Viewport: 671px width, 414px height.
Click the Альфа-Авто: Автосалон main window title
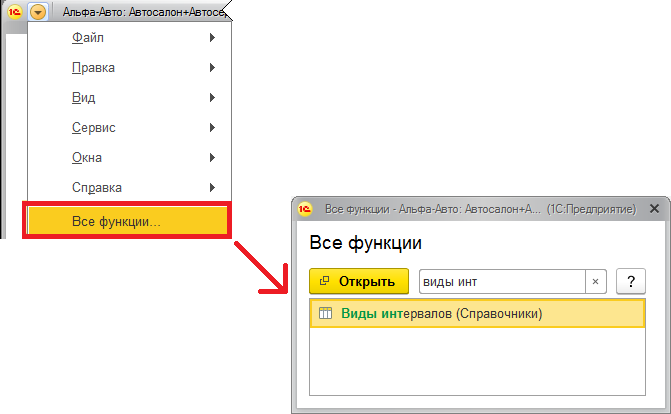144,12
